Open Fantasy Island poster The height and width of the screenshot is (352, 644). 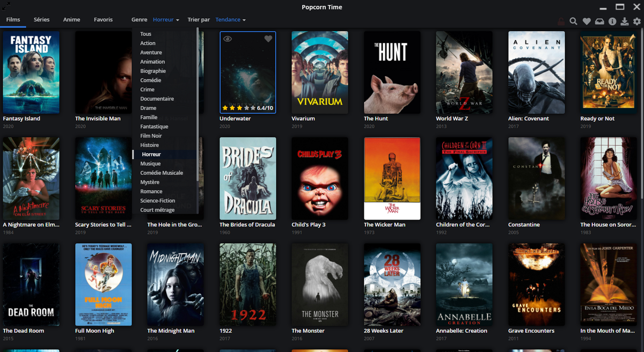pos(31,72)
